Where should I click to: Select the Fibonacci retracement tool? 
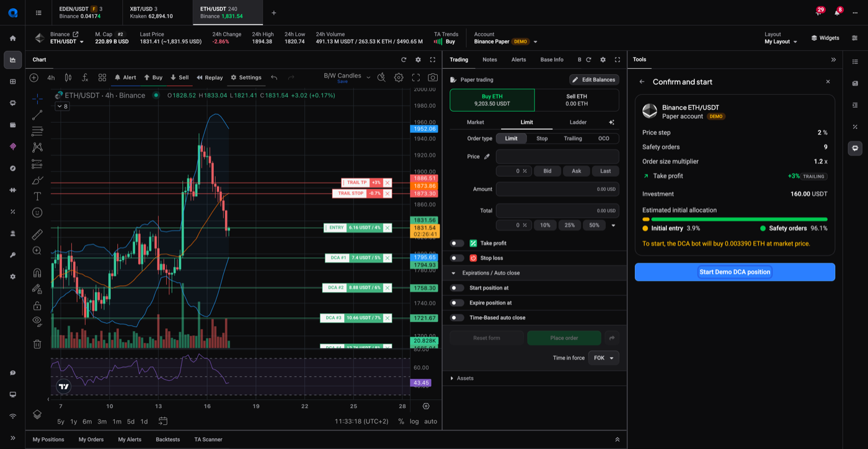click(37, 131)
